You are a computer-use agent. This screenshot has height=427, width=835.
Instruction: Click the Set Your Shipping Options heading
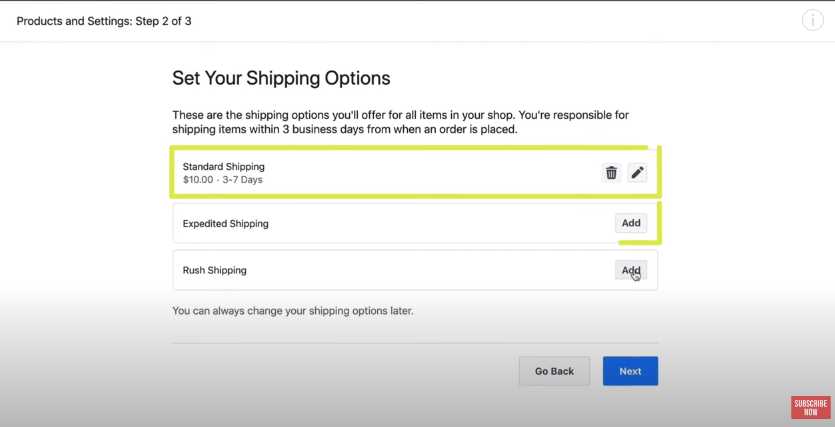(281, 78)
